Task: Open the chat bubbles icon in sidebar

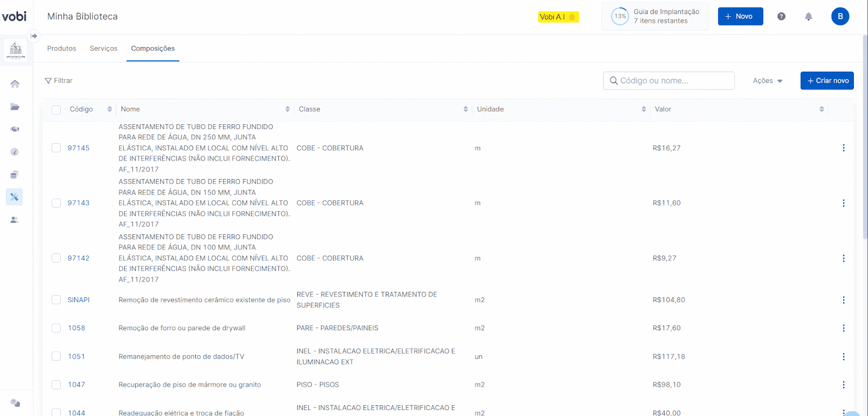Action: point(15,403)
